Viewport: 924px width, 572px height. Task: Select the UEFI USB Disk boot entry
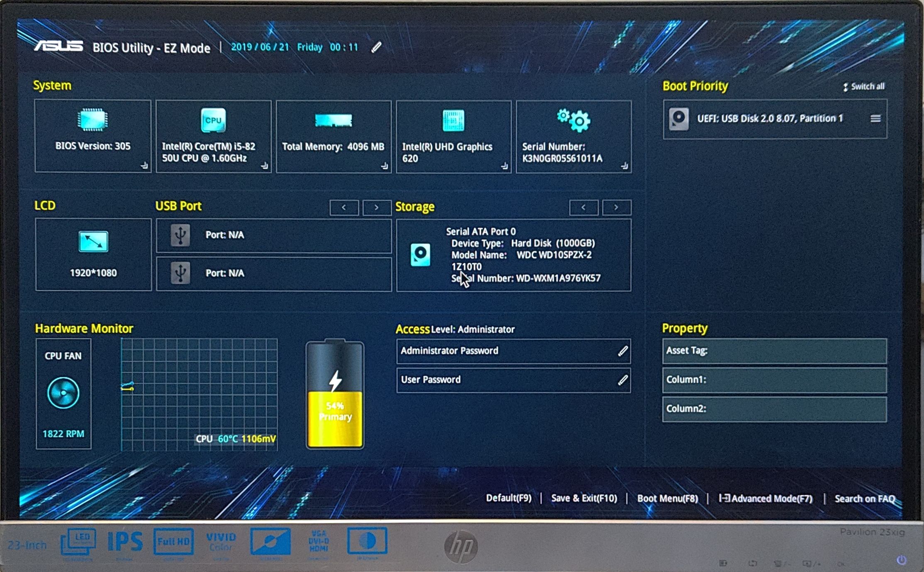(775, 119)
